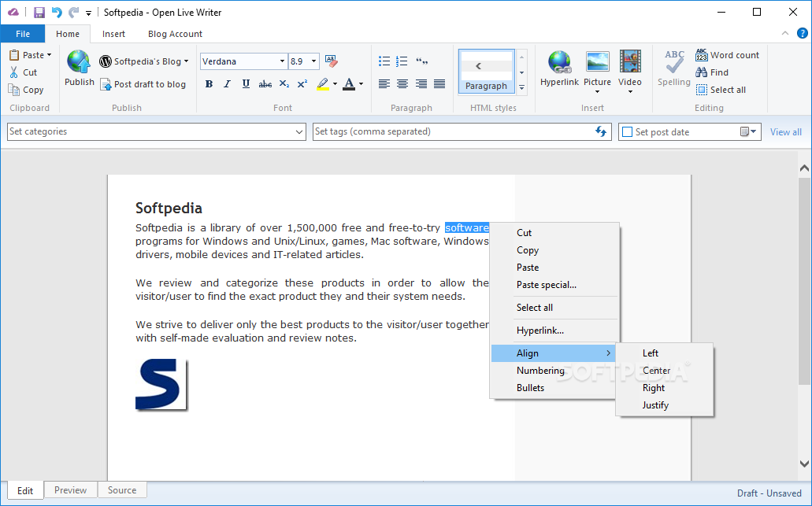Insert a Picture

pyautogui.click(x=597, y=72)
